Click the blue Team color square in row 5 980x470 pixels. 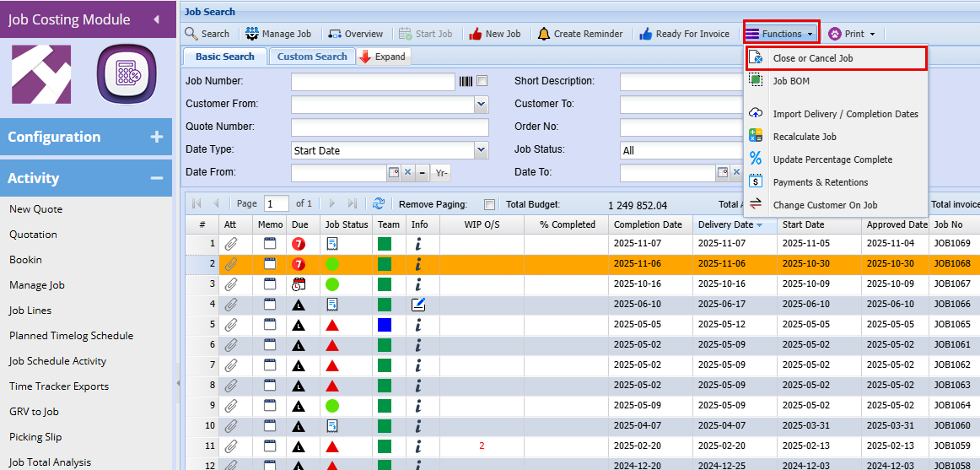point(385,324)
